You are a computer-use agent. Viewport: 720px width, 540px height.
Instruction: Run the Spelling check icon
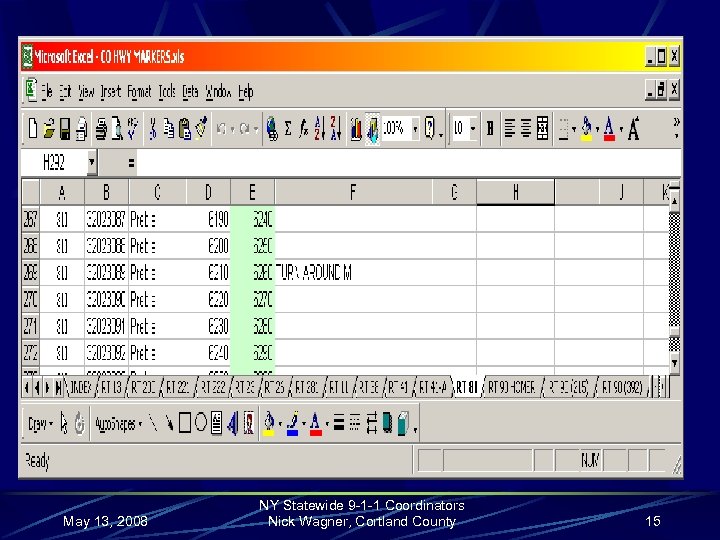(133, 128)
